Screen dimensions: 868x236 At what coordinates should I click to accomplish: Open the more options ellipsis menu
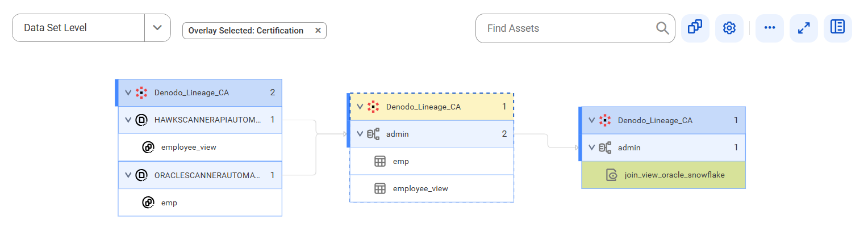[770, 28]
